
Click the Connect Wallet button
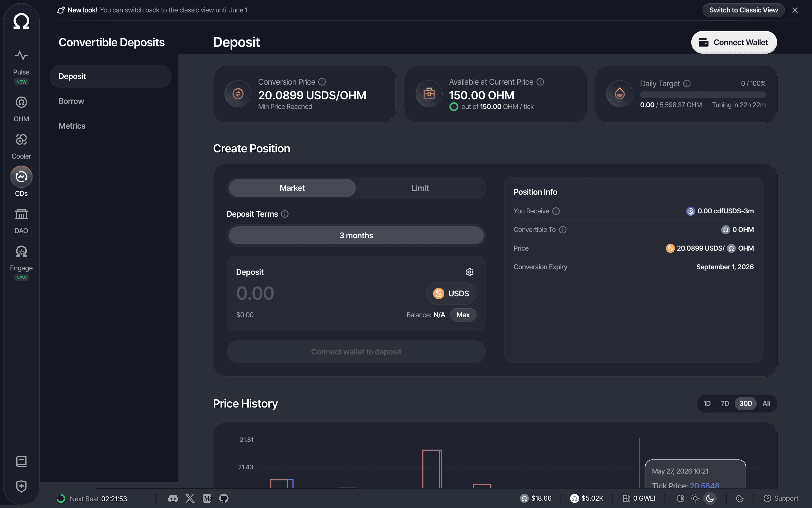click(x=734, y=42)
